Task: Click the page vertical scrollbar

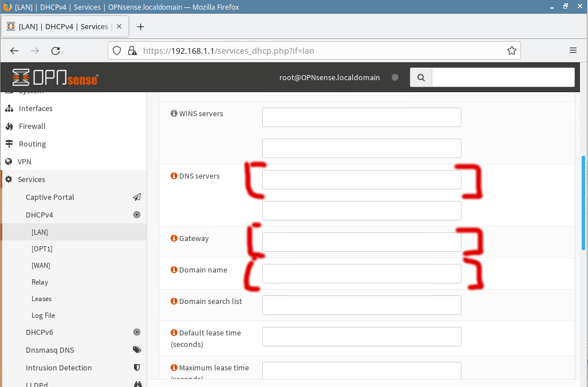Action: [583, 202]
